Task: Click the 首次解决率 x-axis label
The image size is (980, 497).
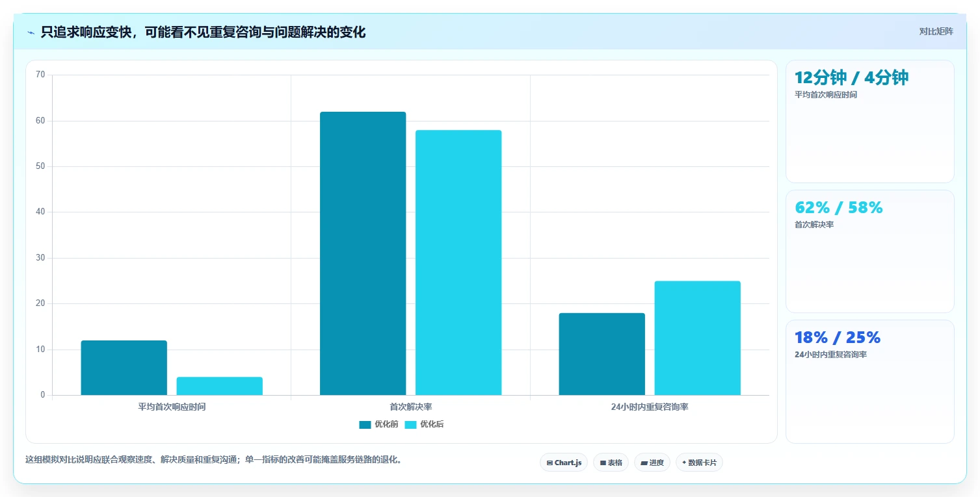Action: point(411,407)
